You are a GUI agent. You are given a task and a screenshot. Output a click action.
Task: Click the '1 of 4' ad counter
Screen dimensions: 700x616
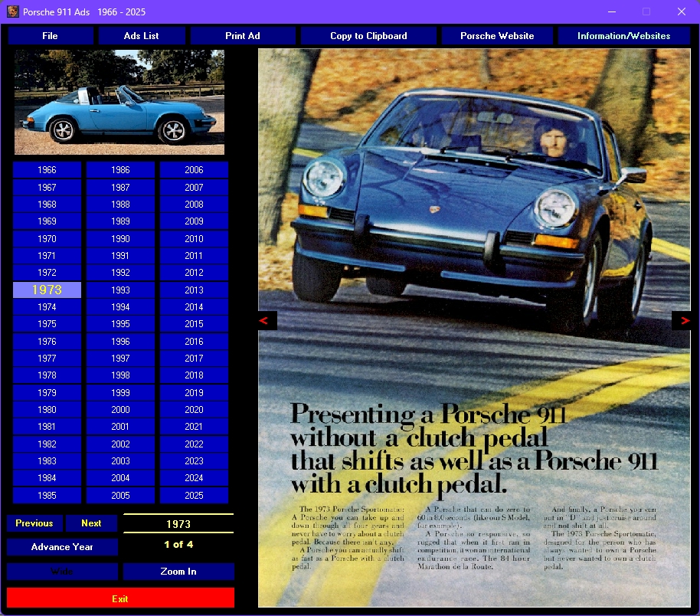(x=178, y=544)
